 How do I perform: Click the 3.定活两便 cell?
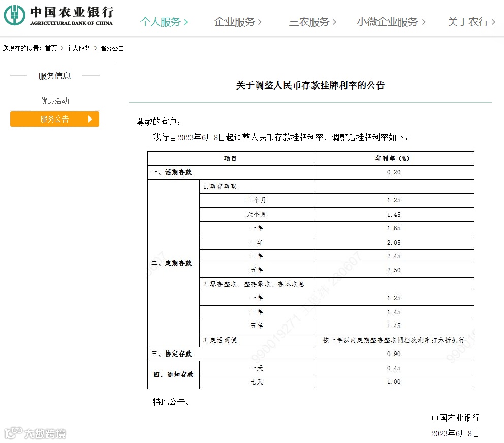pos(257,340)
